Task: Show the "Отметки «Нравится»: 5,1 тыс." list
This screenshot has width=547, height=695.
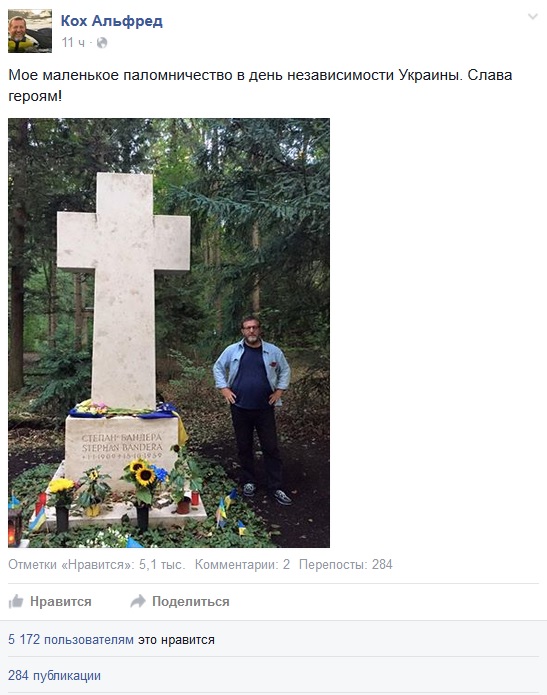Action: coord(97,564)
